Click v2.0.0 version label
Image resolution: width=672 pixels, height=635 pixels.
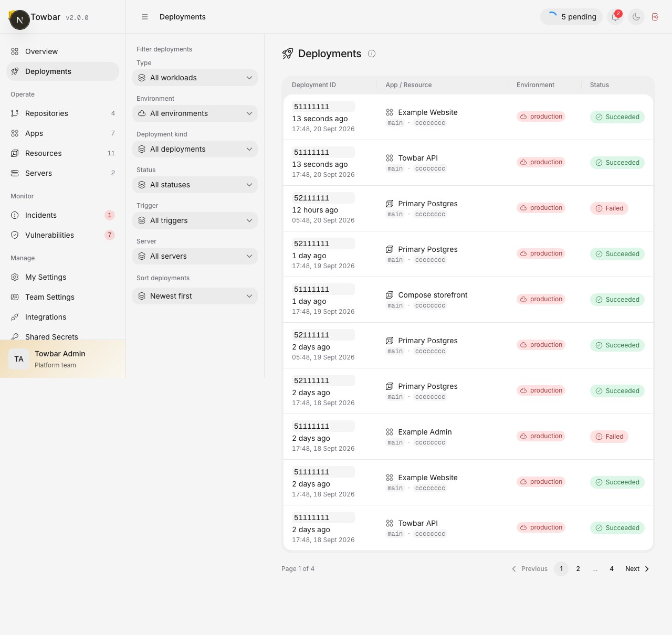coord(77,18)
